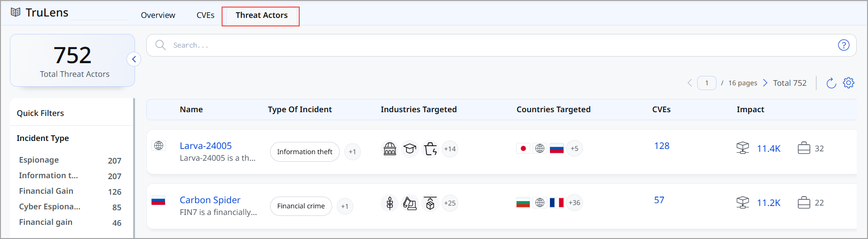Select the Threat Actors tab
The image size is (868, 239).
[x=261, y=15]
